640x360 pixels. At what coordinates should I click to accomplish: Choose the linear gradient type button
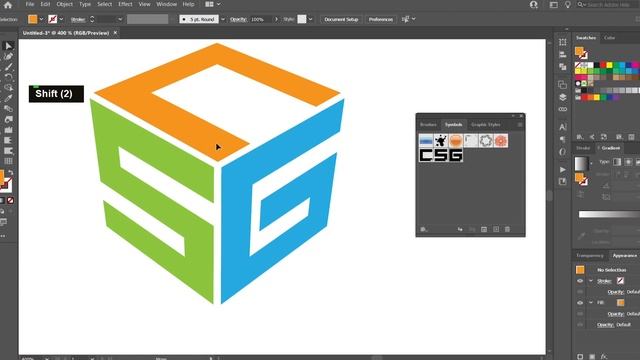617,162
